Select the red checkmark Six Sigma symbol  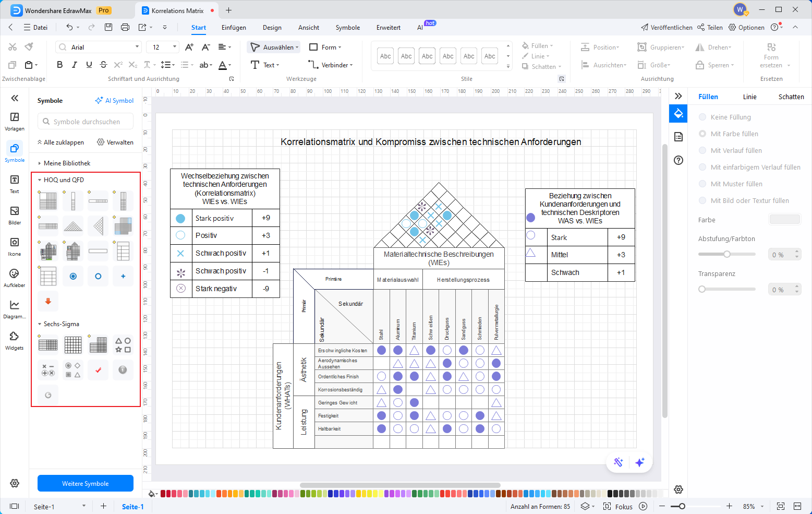98,370
